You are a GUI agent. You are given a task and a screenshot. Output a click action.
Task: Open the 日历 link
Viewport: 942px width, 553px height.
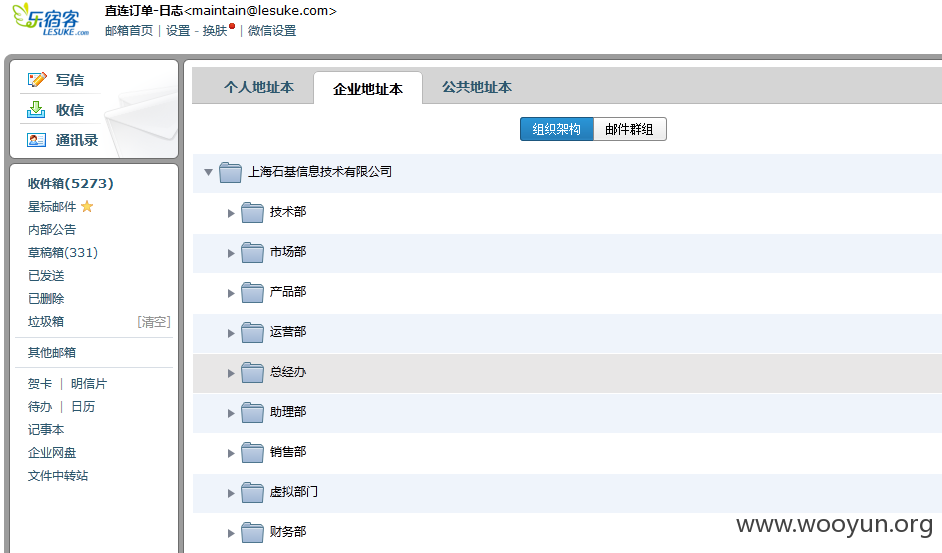83,406
